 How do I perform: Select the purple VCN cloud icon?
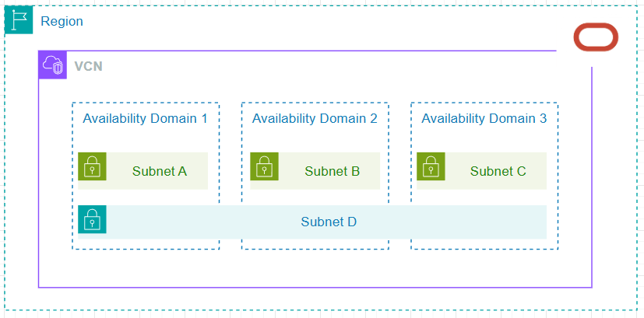pos(53,65)
